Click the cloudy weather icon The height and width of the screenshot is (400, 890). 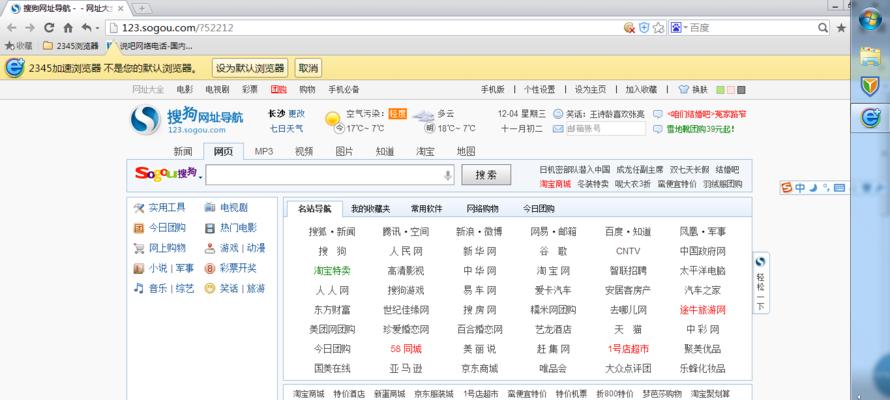423,116
